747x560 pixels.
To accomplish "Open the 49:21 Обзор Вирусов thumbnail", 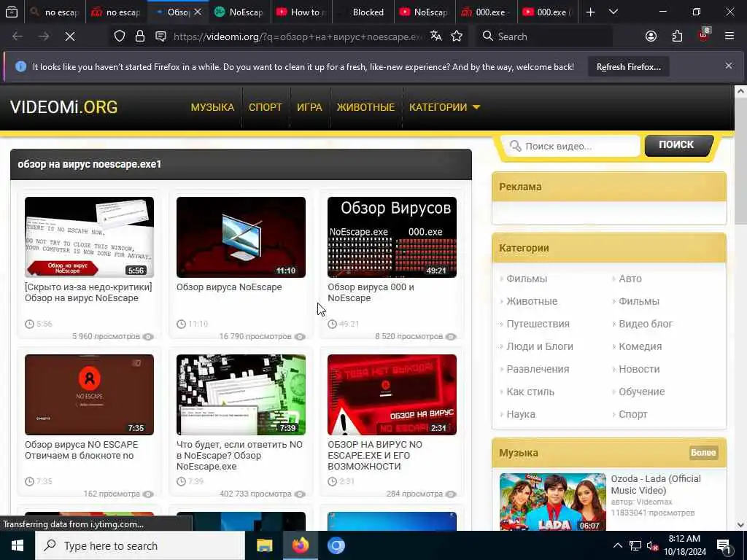I will click(392, 237).
